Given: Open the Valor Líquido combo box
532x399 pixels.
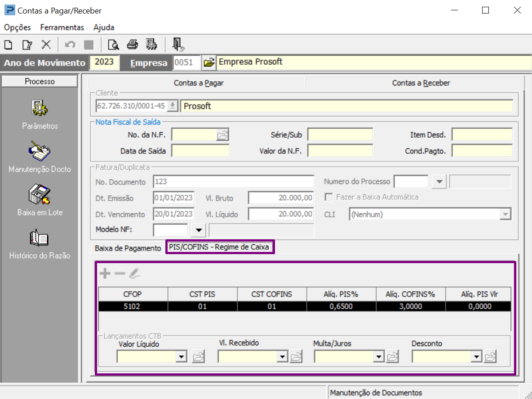Looking at the screenshot, I should 182,357.
